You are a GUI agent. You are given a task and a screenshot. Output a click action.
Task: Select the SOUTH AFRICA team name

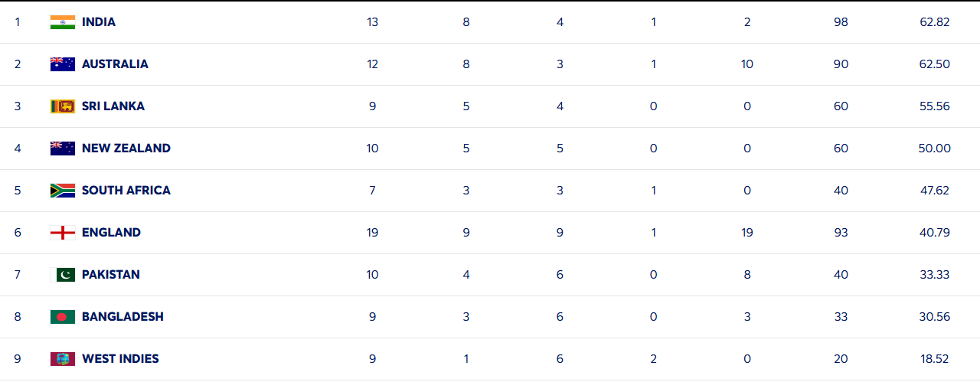pos(126,191)
